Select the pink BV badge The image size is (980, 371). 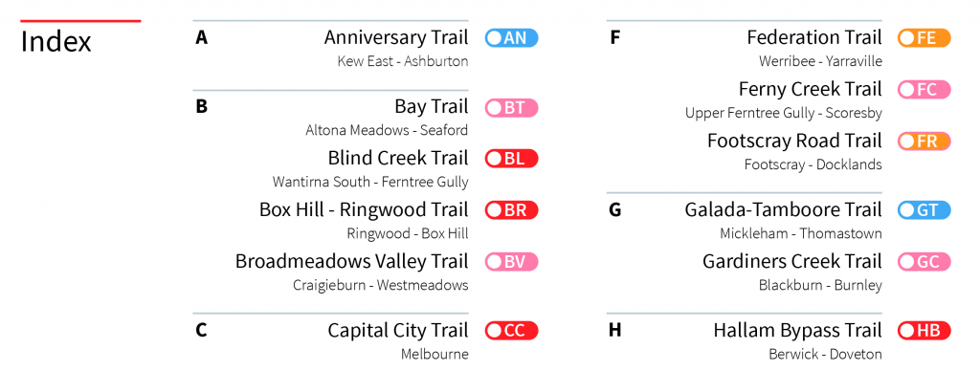click(511, 262)
